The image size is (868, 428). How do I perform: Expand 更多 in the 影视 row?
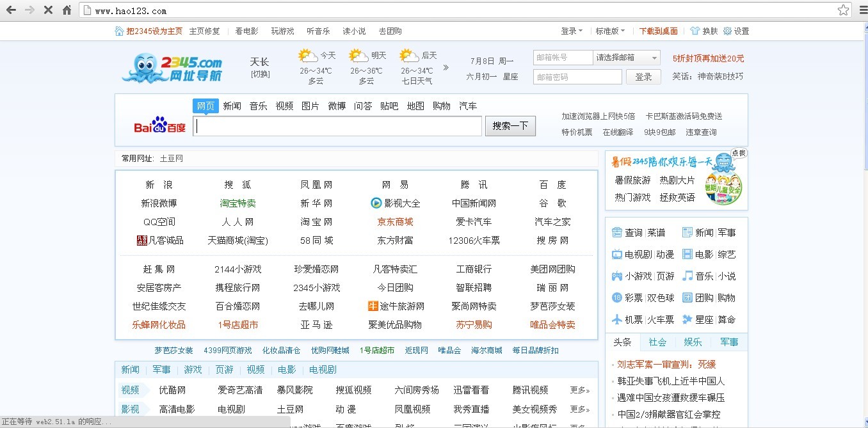pos(580,409)
